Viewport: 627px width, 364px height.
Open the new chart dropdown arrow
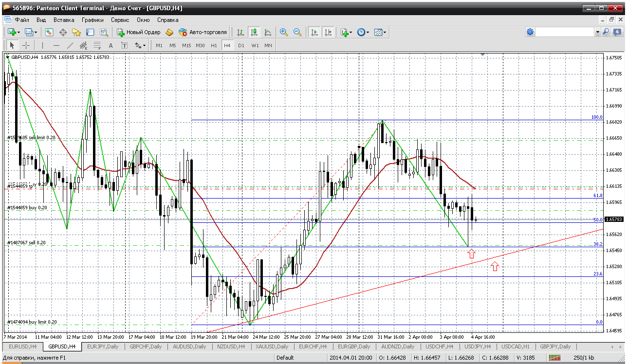(19, 32)
